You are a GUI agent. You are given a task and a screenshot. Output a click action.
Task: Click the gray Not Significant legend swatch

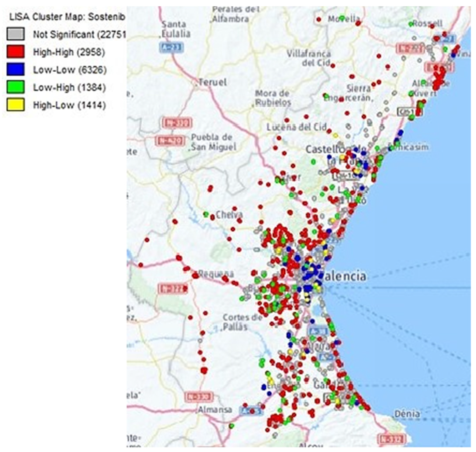[x=15, y=34]
